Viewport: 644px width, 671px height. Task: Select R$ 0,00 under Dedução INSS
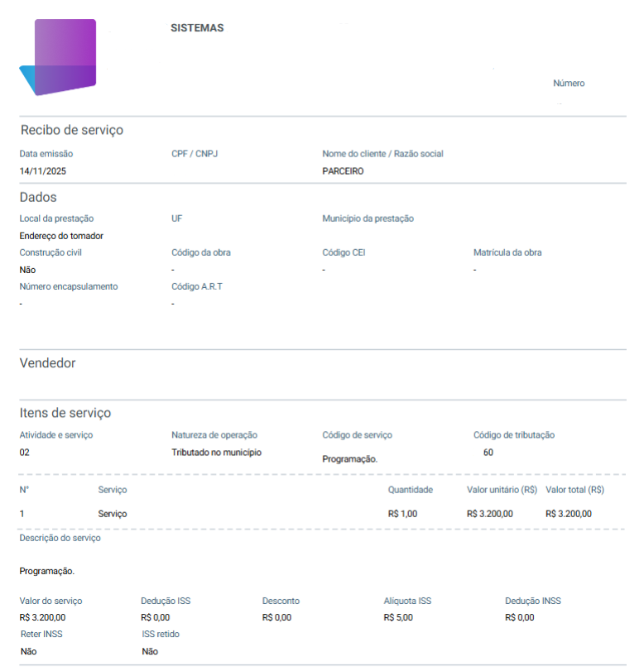click(x=519, y=617)
